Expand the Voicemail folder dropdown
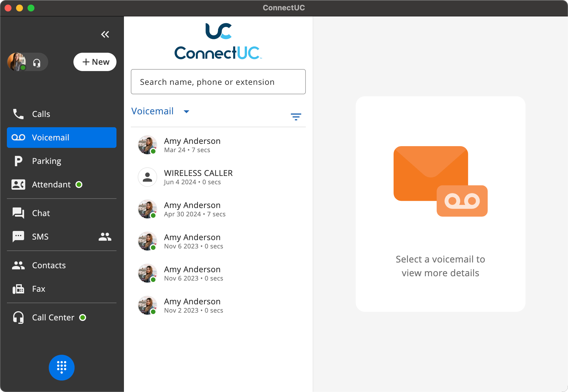The width and height of the screenshot is (568, 392). tap(186, 111)
